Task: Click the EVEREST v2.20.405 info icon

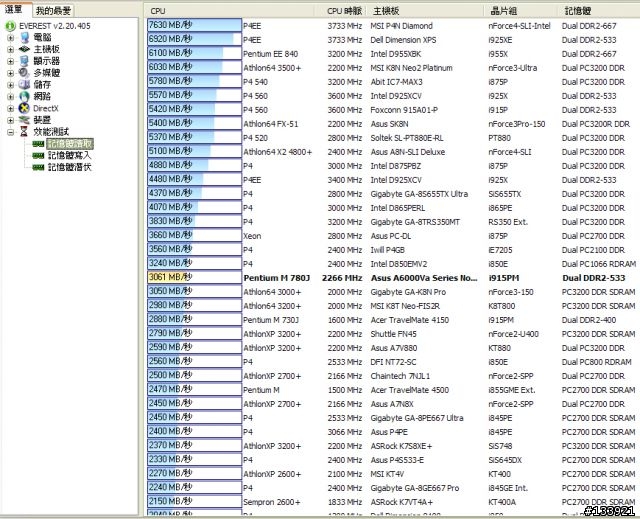Action: click(x=10, y=26)
